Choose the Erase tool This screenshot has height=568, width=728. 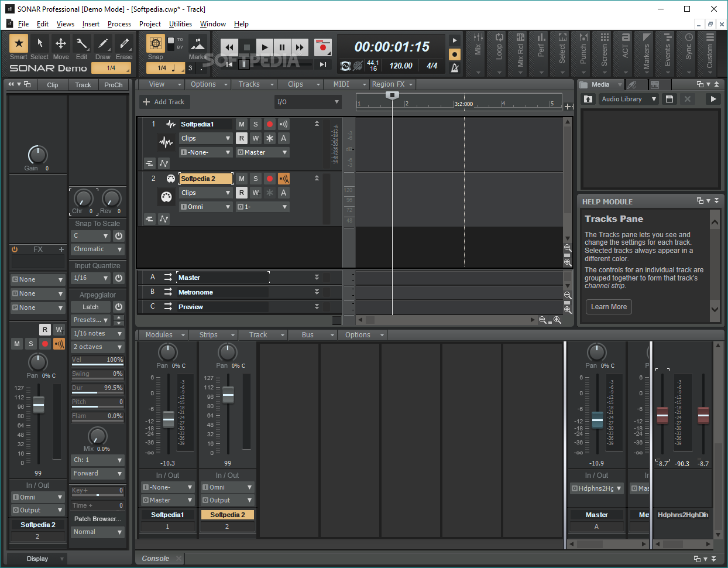click(x=124, y=43)
